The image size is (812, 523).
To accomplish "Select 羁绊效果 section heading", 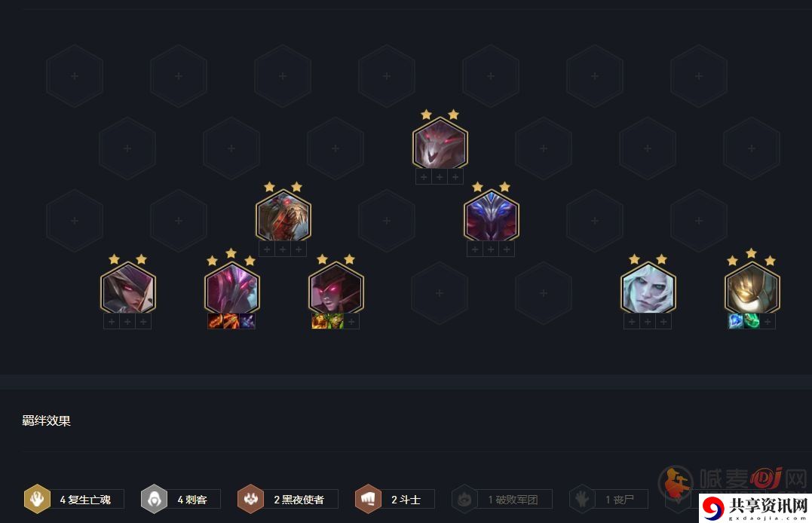I will (46, 421).
